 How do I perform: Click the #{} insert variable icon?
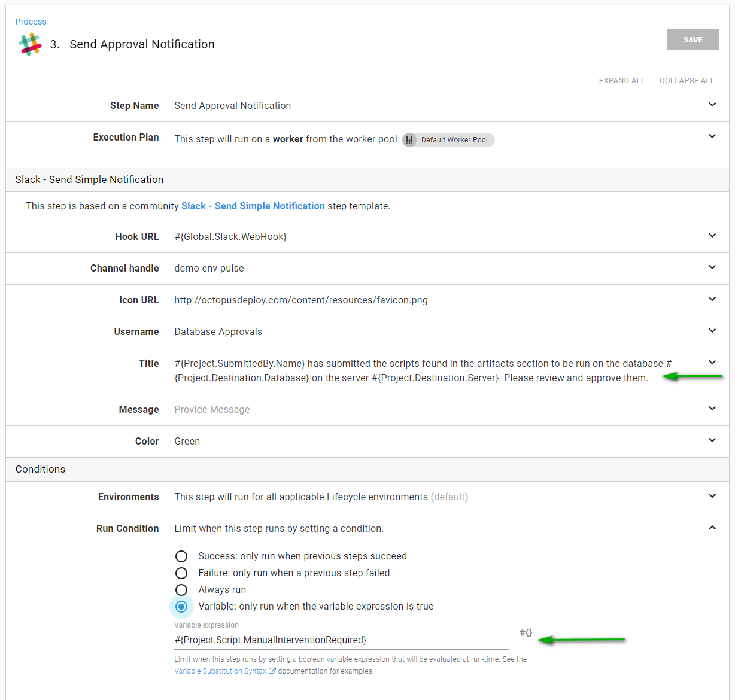click(526, 633)
